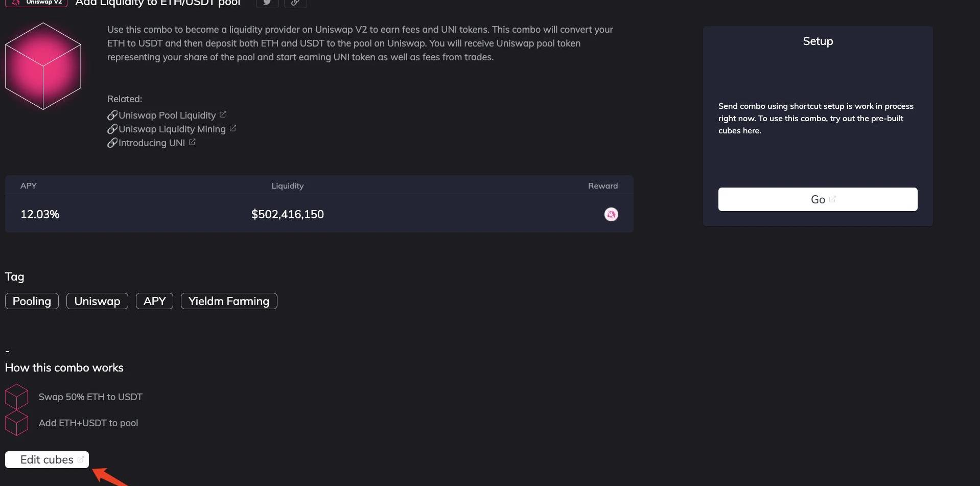Image resolution: width=980 pixels, height=486 pixels.
Task: Click the $502,416,150 liquidity value
Action: 287,214
